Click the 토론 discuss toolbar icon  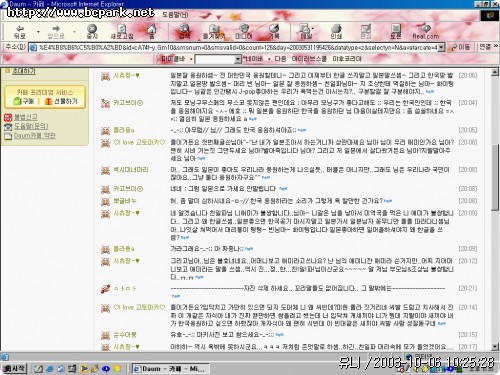tap(396, 32)
